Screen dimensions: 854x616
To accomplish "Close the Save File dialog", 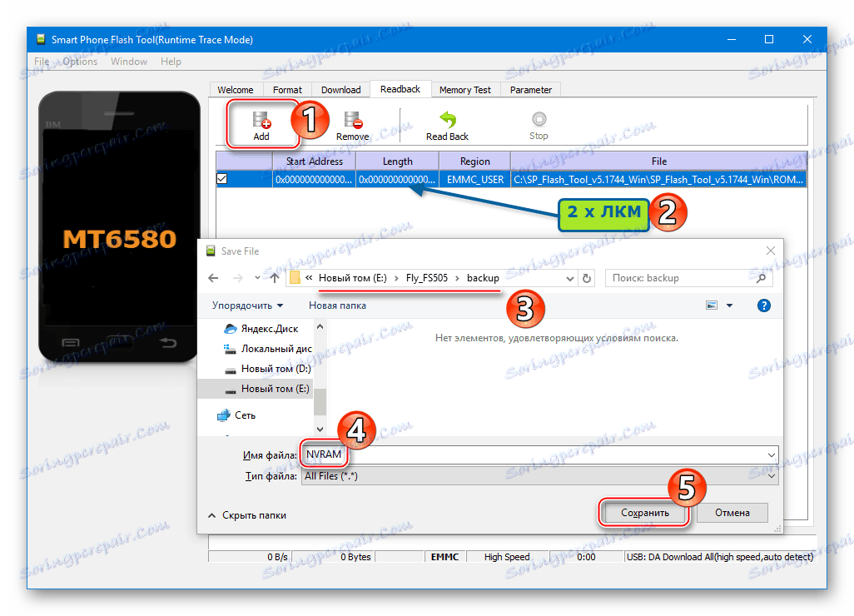I will point(770,251).
